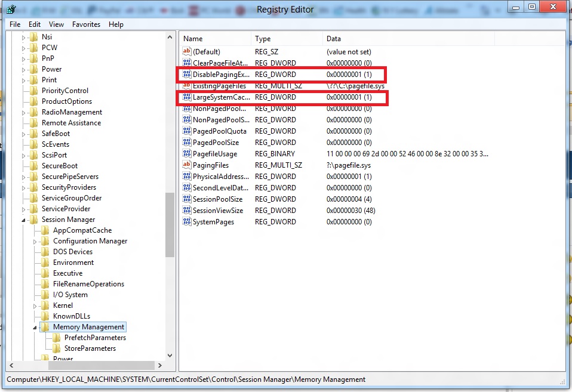
Task: Click the Registry Editor title bar icon
Action: pos(11,9)
